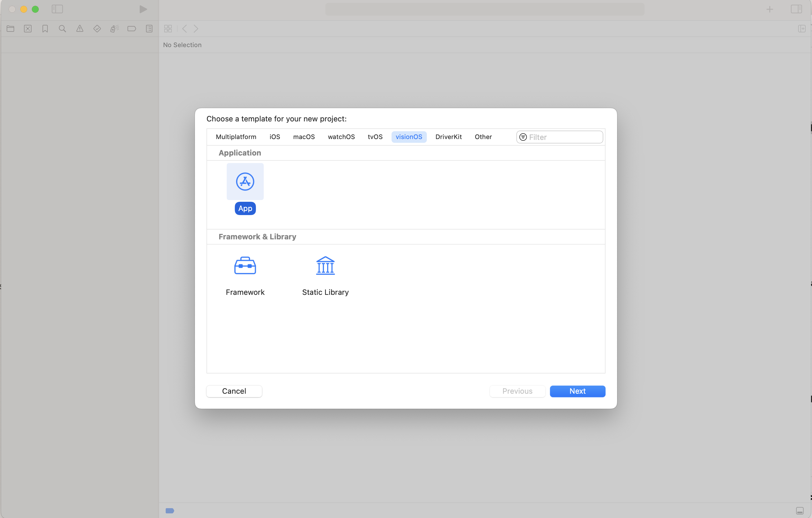The width and height of the screenshot is (812, 518).
Task: Click the Library plus button
Action: 769,9
